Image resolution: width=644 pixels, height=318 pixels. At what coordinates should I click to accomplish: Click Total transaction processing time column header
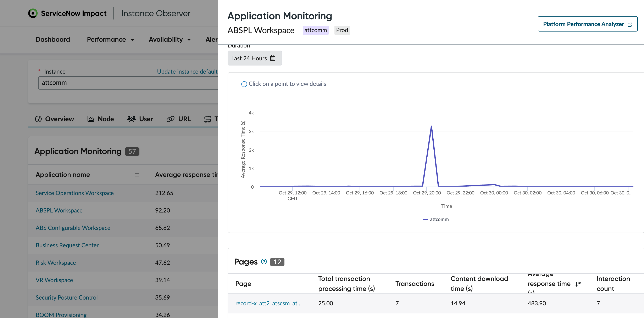pyautogui.click(x=346, y=284)
